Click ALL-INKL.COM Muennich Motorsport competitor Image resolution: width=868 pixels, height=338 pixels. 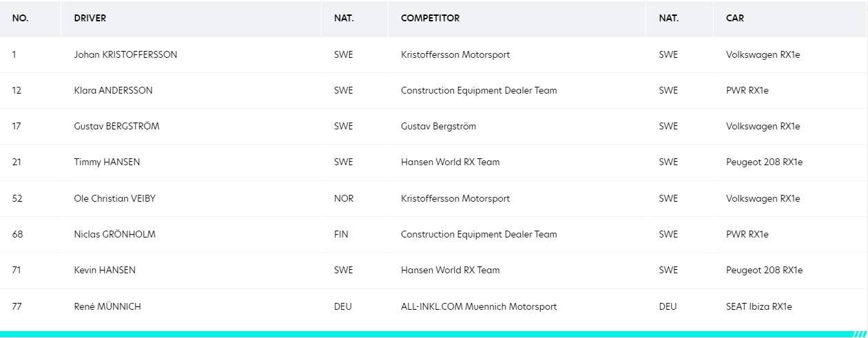pos(479,306)
